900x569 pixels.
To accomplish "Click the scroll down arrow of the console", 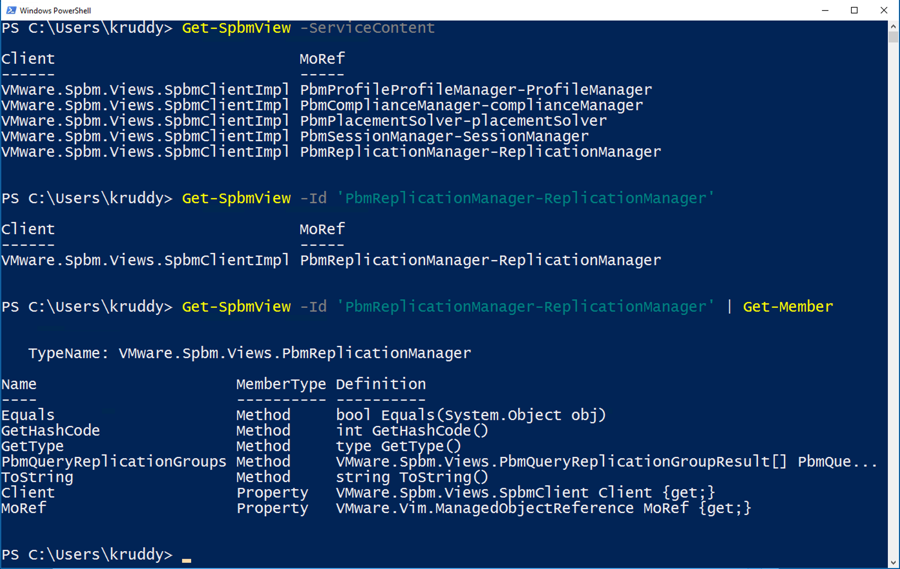I will click(x=893, y=562).
